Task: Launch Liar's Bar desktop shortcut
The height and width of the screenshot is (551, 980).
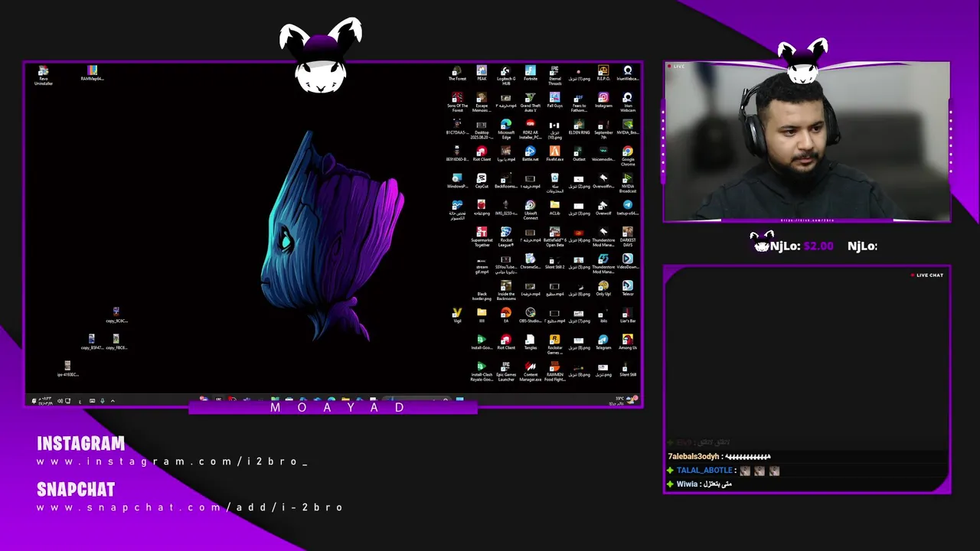Action: pos(628,315)
